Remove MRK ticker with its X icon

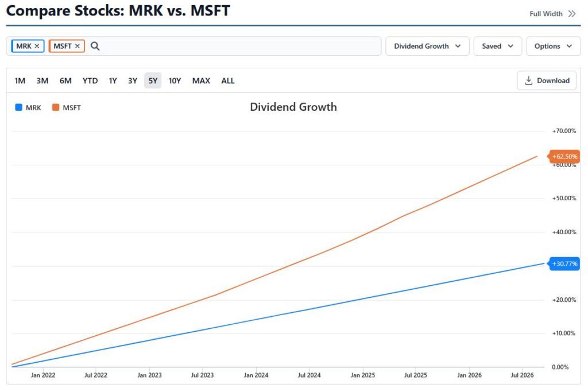click(37, 46)
